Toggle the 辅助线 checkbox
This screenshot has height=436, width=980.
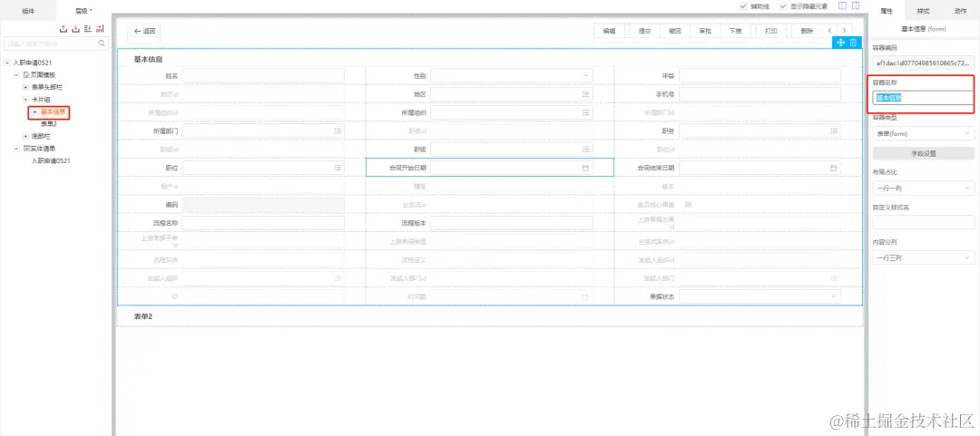point(743,5)
